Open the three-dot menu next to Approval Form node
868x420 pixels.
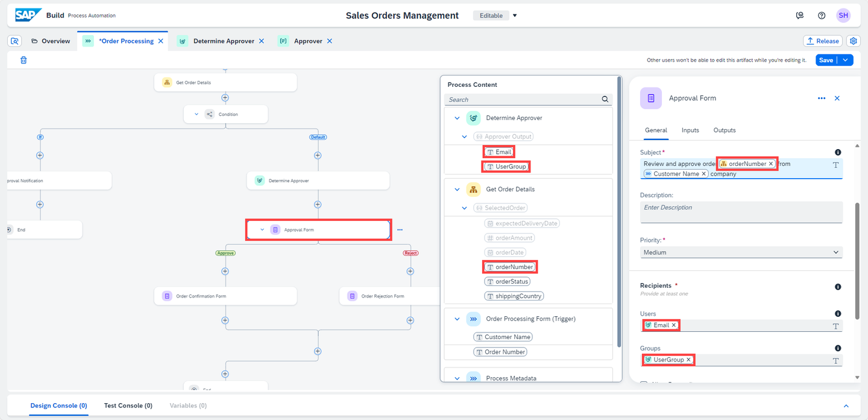pos(400,229)
